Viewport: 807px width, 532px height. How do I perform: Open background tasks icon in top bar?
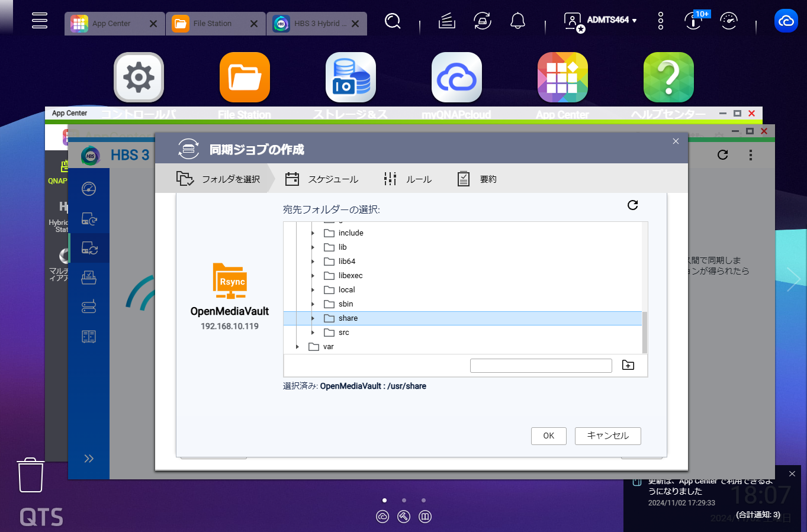(x=447, y=21)
